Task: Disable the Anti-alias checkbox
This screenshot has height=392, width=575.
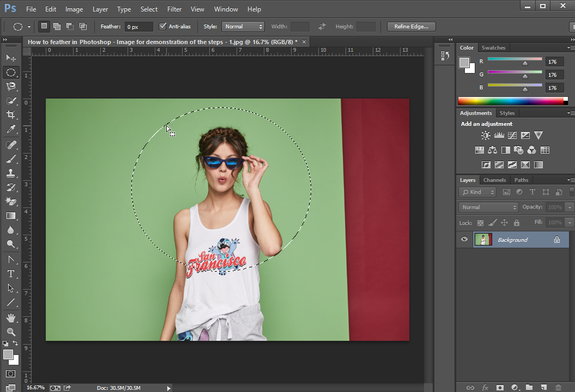Action: (163, 26)
